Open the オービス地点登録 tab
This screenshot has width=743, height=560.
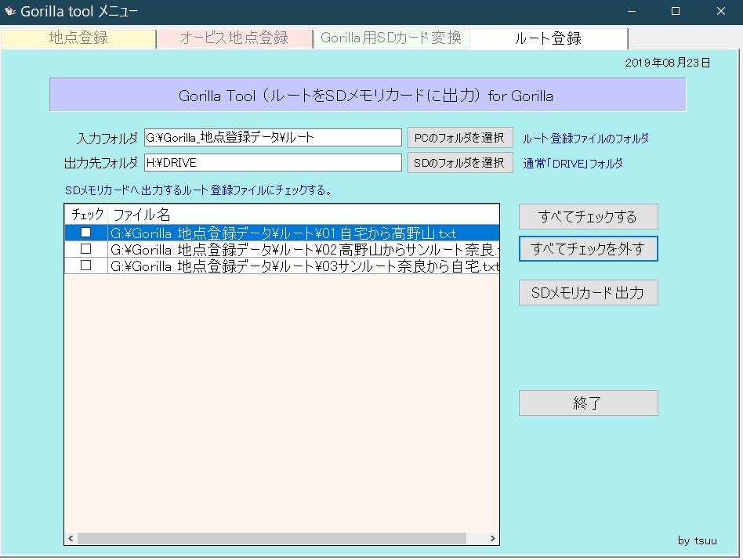tap(234, 38)
